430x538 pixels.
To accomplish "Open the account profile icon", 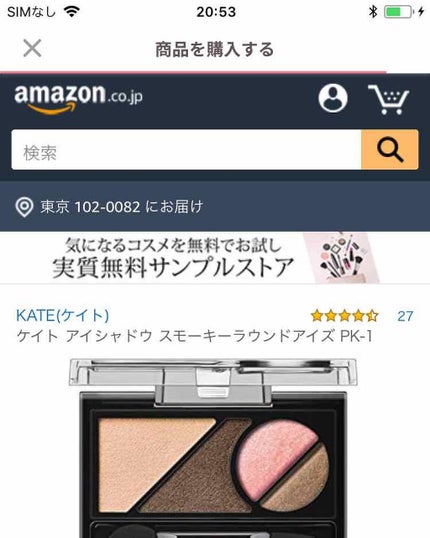I will pos(333,98).
